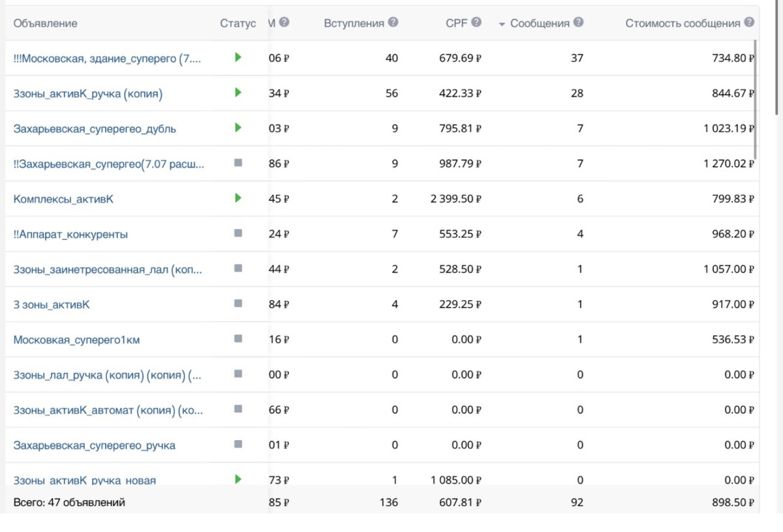Click joins value 56
Image resolution: width=783 pixels, height=532 pixels.
(x=391, y=93)
